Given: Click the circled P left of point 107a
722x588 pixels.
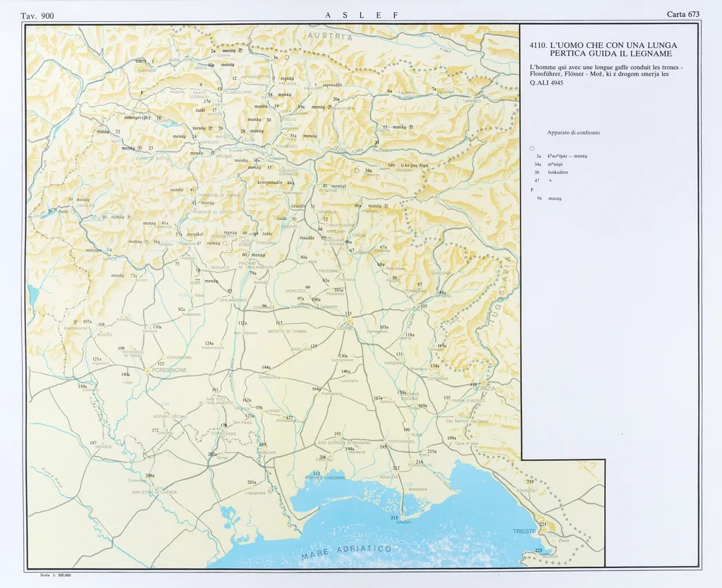Looking at the screenshot, I should (x=75, y=321).
